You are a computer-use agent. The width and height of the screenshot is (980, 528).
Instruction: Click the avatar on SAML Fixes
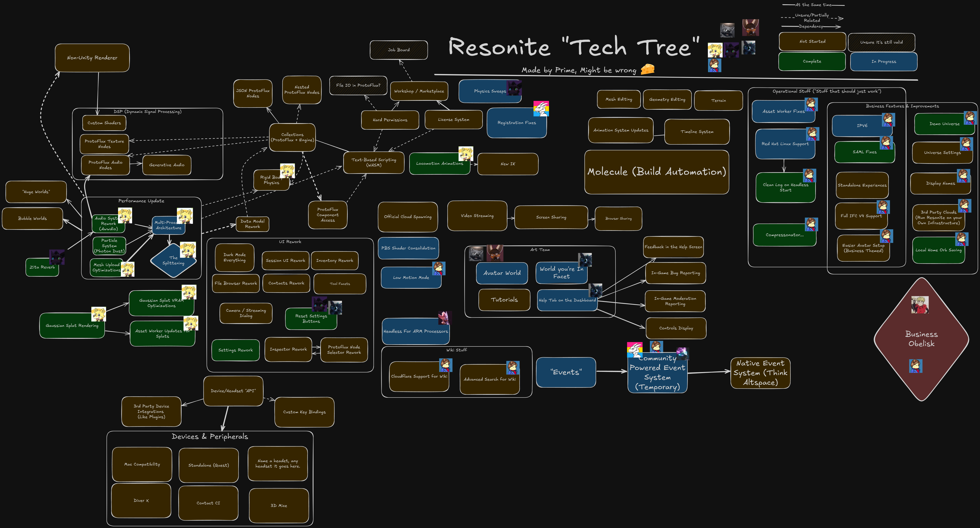tap(887, 143)
